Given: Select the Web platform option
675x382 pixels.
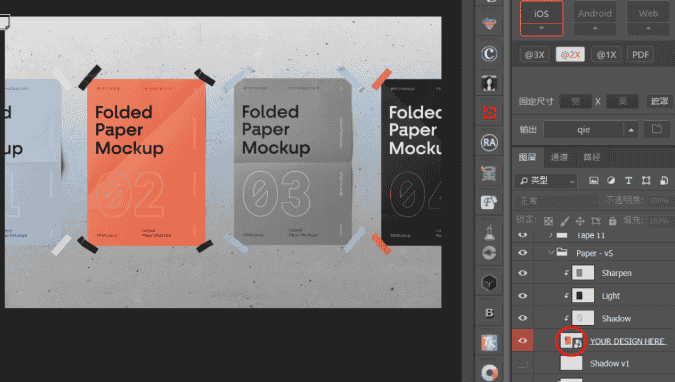Looking at the screenshot, I should pos(648,13).
